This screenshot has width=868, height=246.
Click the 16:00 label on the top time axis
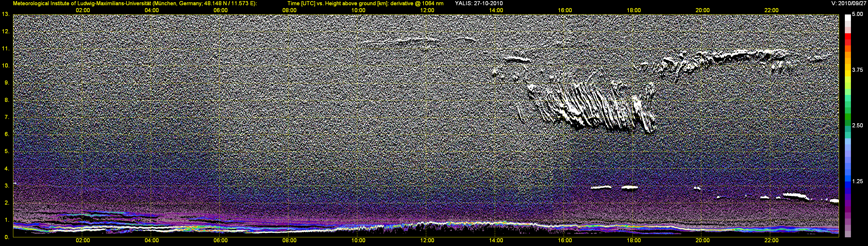tap(565, 10)
